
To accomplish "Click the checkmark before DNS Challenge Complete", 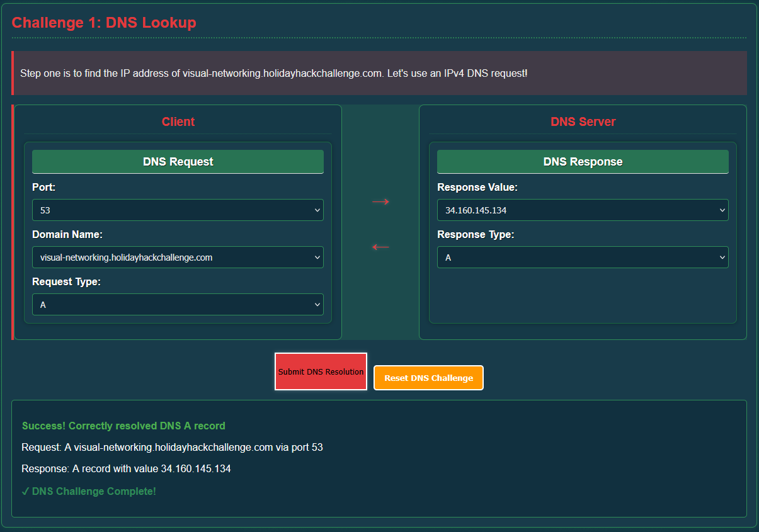I will tap(25, 491).
